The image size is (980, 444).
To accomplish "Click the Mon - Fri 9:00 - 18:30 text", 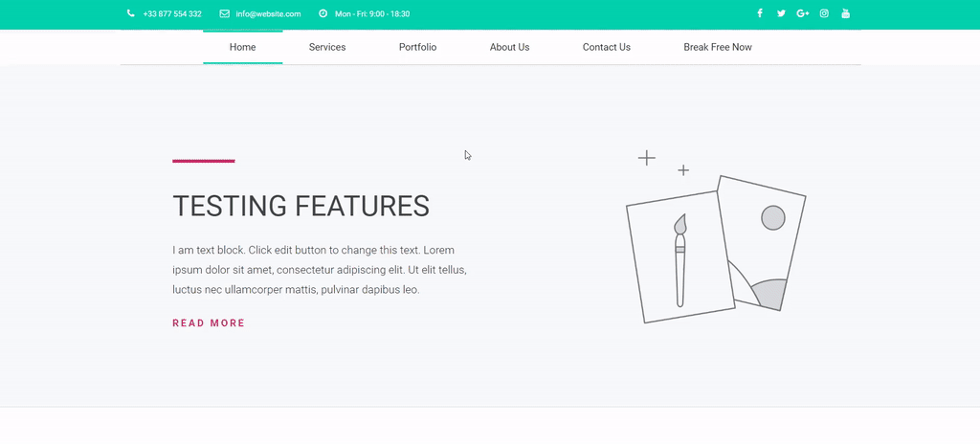I will pyautogui.click(x=372, y=14).
